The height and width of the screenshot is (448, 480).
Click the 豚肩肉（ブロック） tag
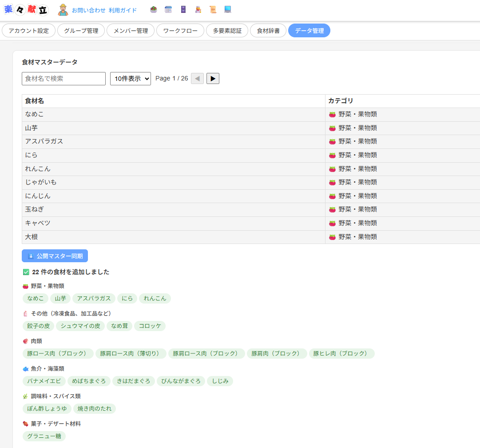point(277,354)
